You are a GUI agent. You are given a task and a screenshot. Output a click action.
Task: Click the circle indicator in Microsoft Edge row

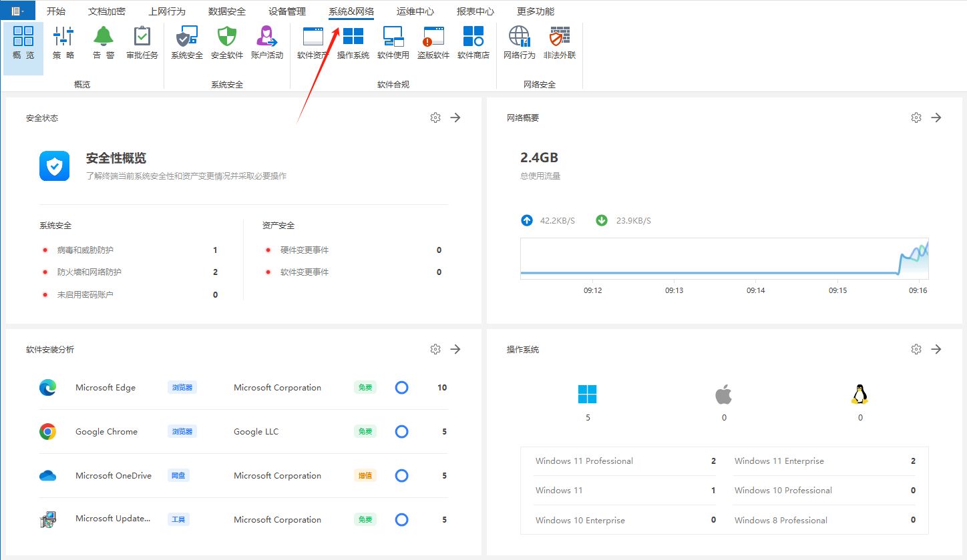pyautogui.click(x=401, y=388)
